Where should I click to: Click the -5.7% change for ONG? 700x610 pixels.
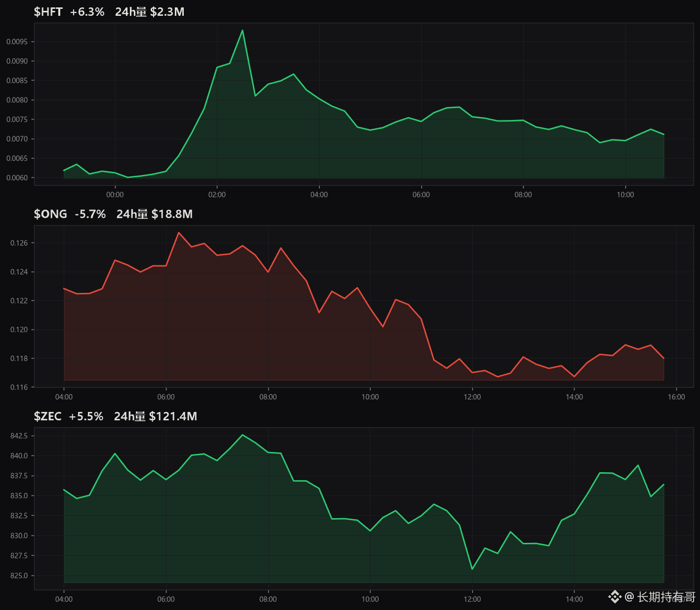(x=90, y=214)
